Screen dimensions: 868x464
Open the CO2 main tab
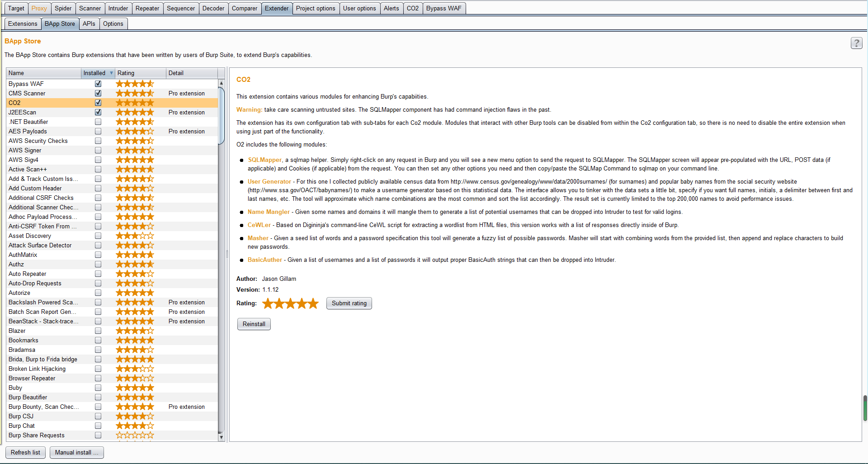[413, 8]
